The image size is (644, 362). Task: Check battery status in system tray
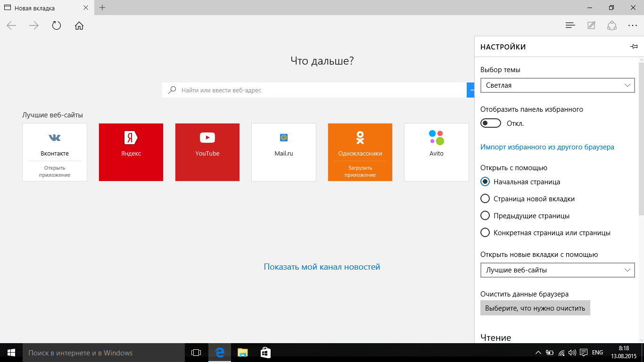(x=550, y=353)
